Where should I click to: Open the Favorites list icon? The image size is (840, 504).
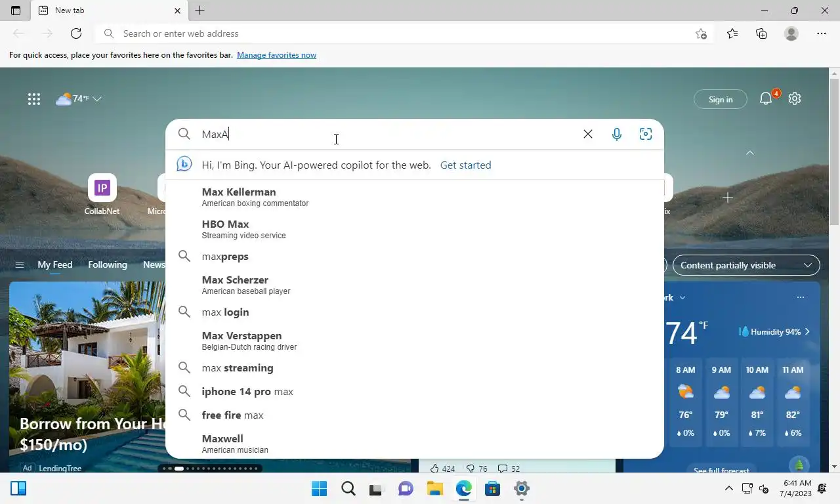732,33
